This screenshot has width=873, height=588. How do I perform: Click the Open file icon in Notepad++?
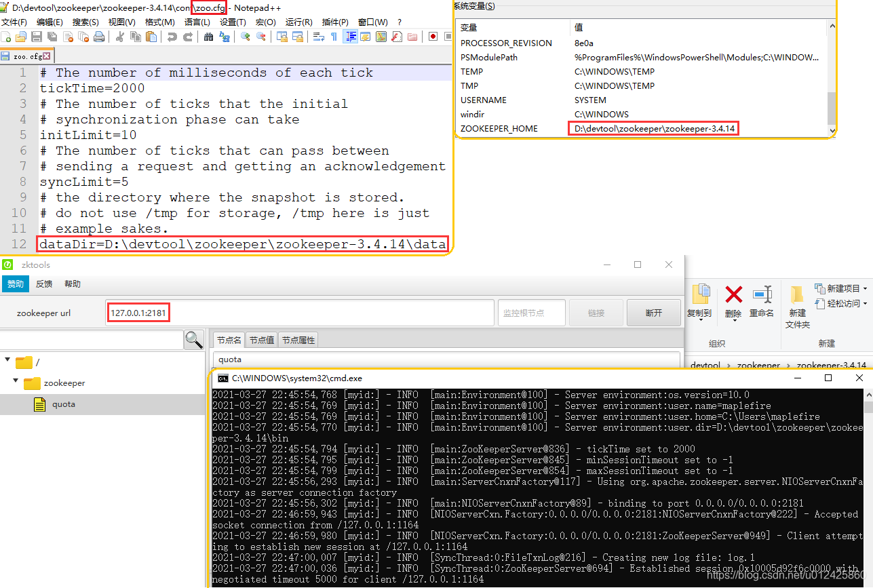pyautogui.click(x=21, y=37)
